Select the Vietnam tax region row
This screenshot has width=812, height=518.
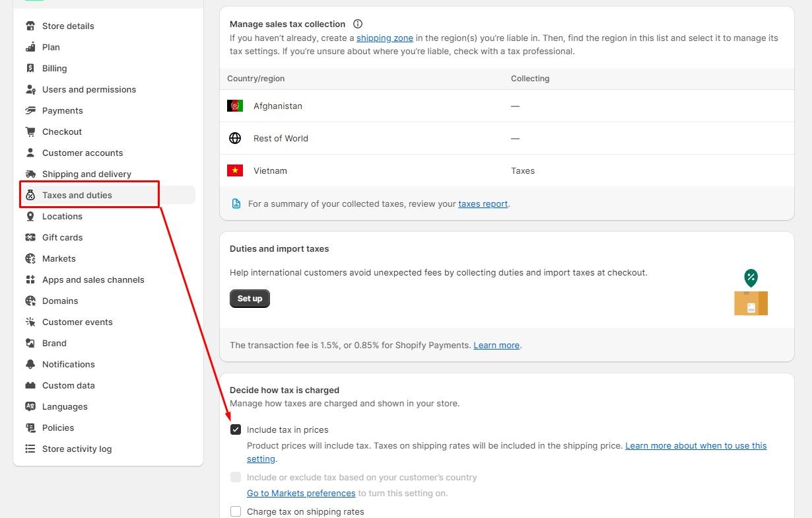[506, 170]
